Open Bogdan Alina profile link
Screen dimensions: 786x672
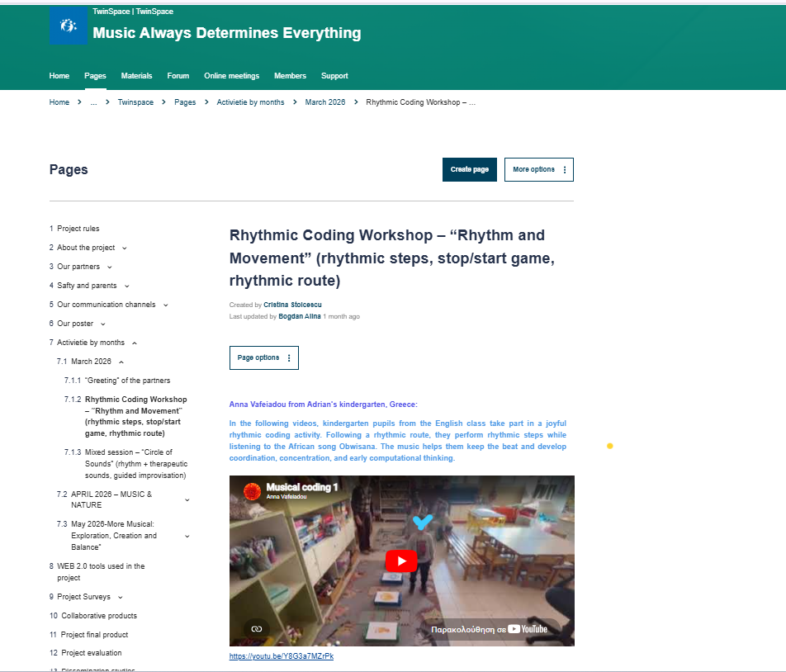click(299, 316)
